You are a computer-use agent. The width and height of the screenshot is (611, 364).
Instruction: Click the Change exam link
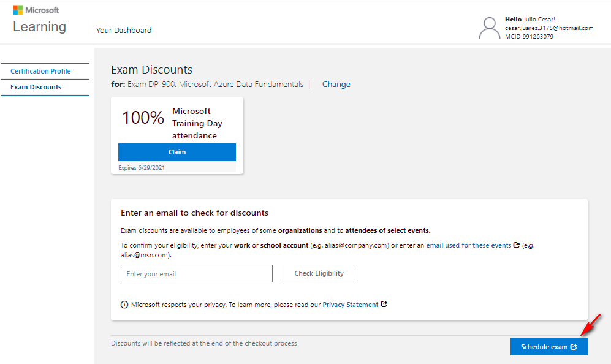pos(336,85)
